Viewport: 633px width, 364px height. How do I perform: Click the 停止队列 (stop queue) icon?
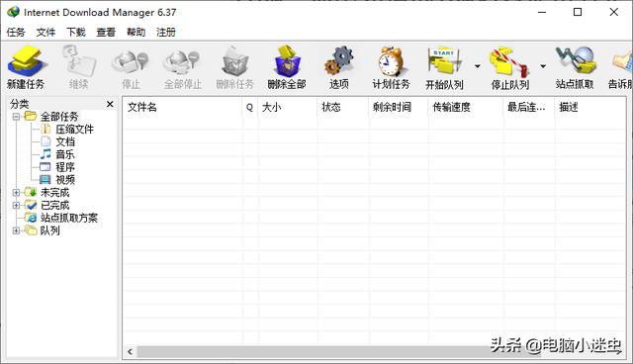pos(509,62)
